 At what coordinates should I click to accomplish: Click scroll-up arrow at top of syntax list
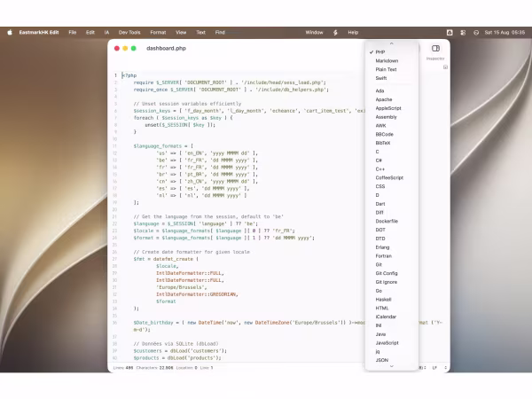coord(392,43)
